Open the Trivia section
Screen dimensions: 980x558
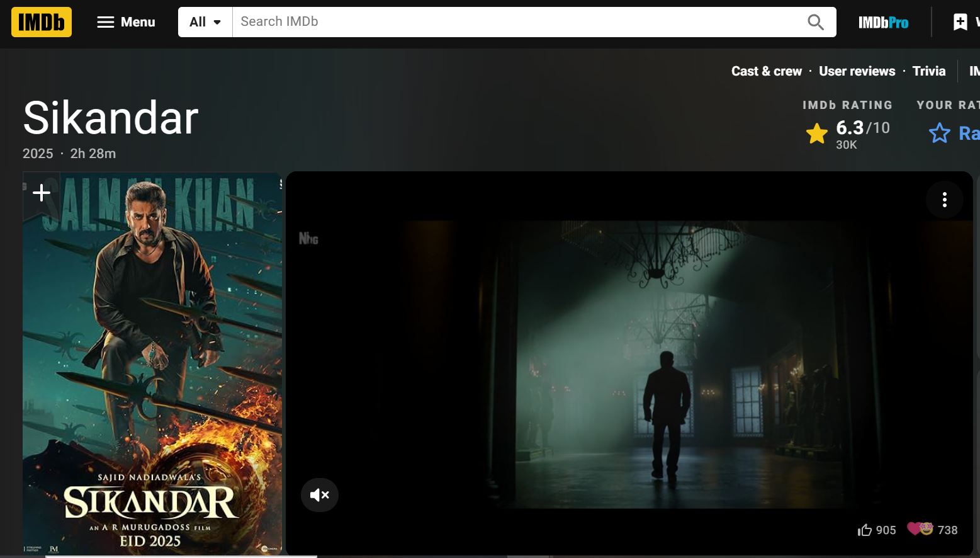928,71
